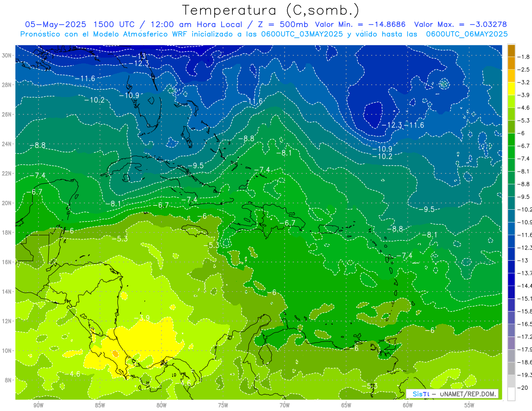Click the '18N' latitude axis label
The width and height of the screenshot is (532, 411).
click(7, 232)
